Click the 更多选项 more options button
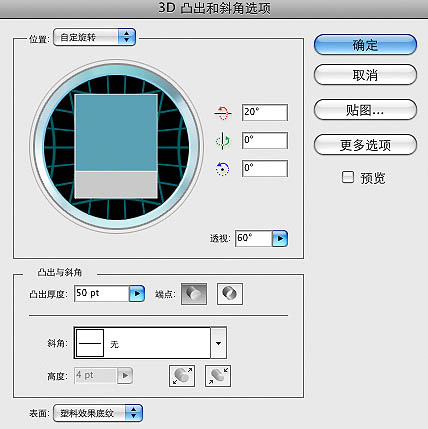428x429 pixels. 365,145
